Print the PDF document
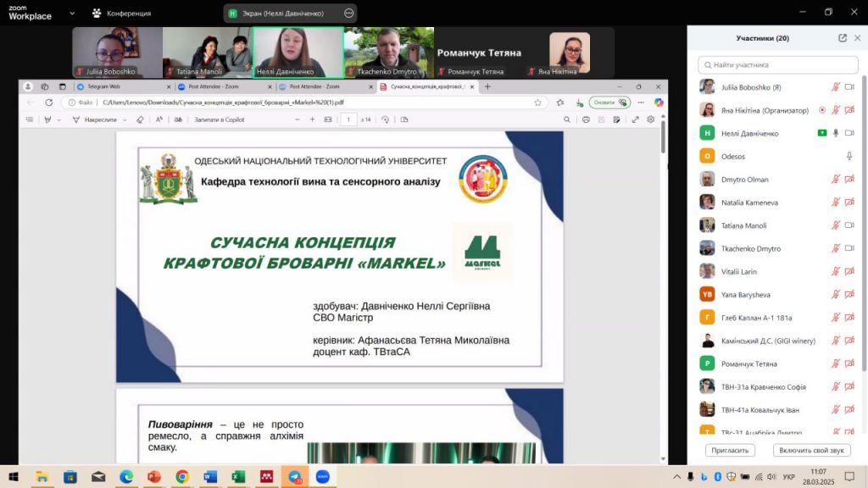This screenshot has width=868, height=488. click(586, 119)
